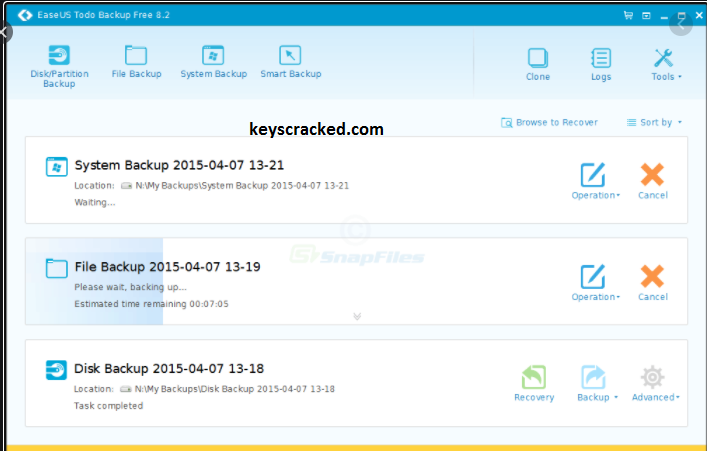Click 'Estimated time remaining 00:07:05' text

tap(152, 304)
